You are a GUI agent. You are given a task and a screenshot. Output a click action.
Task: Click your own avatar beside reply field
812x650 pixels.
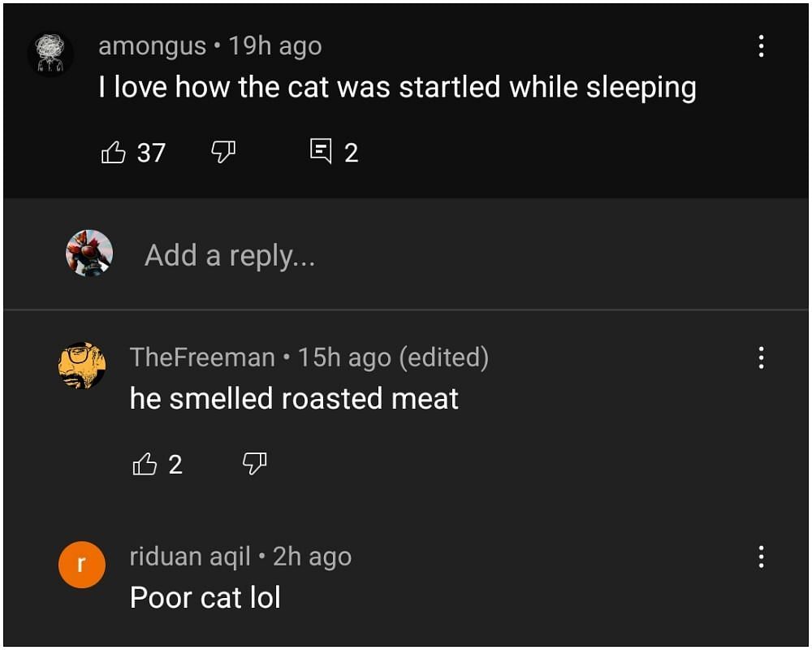[89, 253]
